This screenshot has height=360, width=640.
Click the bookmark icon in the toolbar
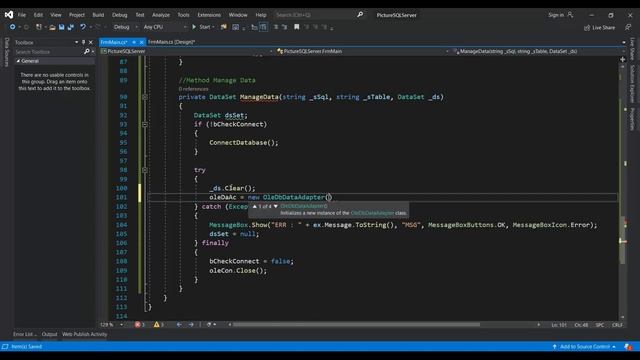pyautogui.click(x=297, y=27)
